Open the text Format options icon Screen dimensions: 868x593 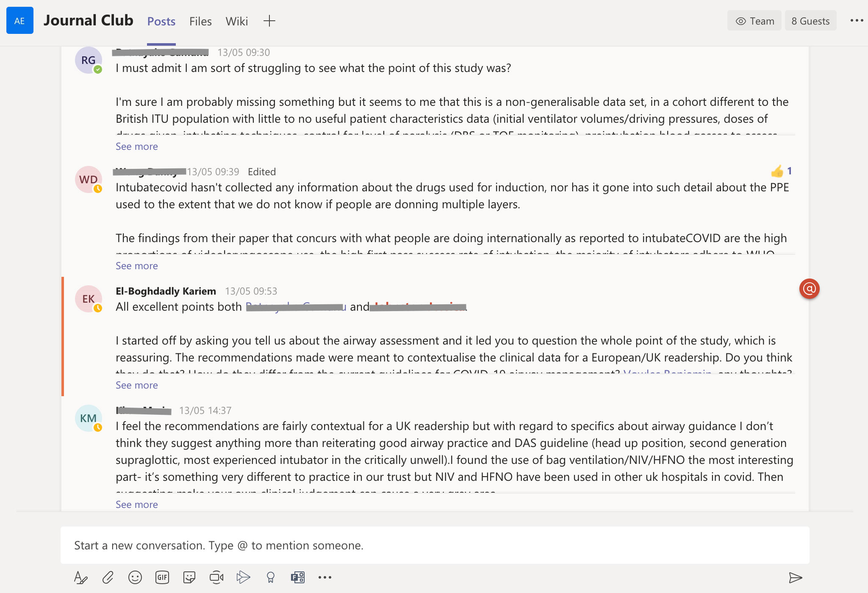(x=80, y=577)
